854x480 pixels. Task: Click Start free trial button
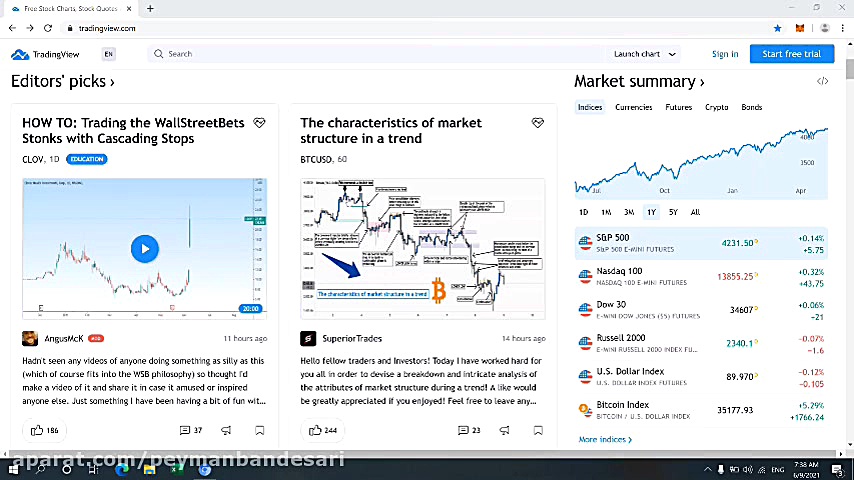[x=791, y=54]
